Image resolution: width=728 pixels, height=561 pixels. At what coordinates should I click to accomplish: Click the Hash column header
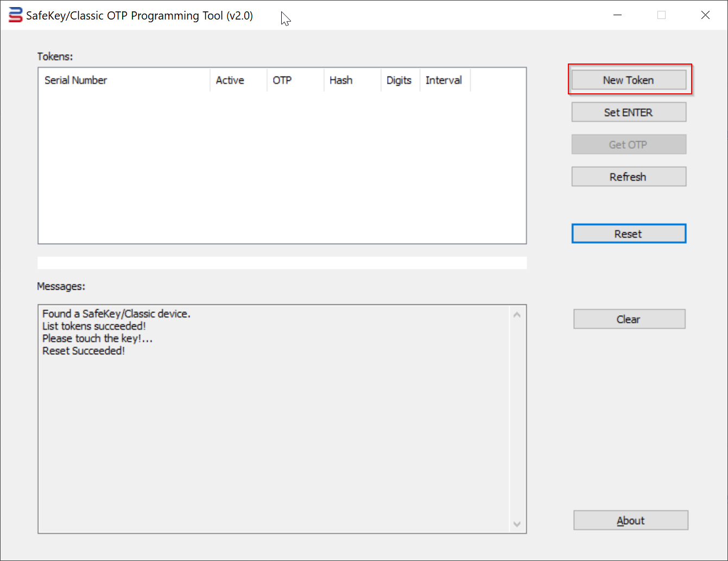352,80
